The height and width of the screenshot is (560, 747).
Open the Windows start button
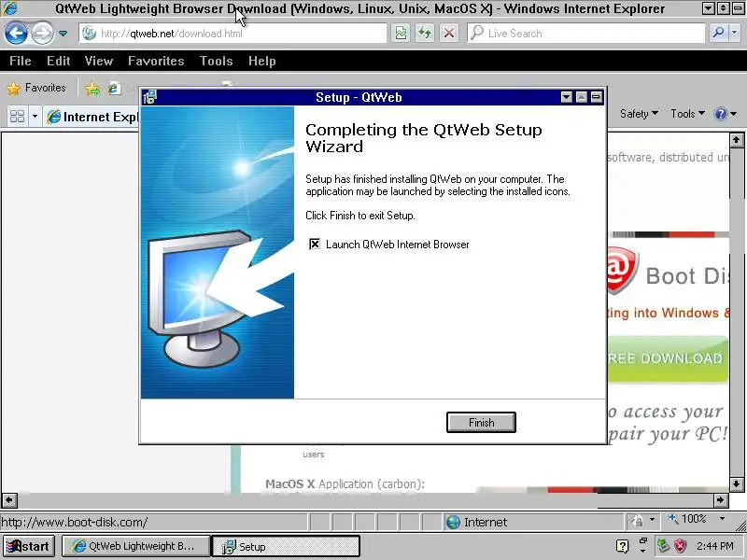(x=29, y=546)
